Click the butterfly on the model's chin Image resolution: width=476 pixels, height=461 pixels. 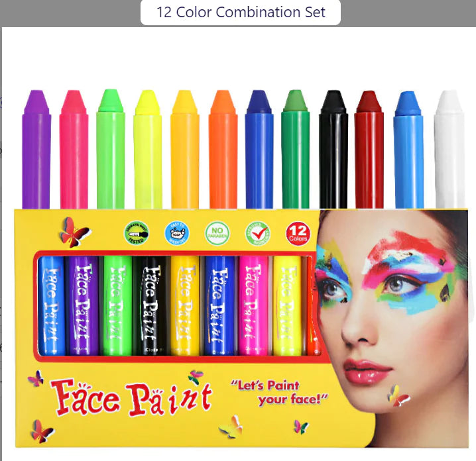[398, 395]
